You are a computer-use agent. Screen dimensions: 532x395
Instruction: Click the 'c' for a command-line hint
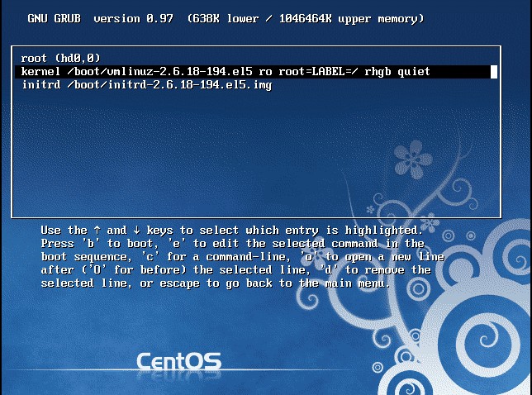(216, 256)
